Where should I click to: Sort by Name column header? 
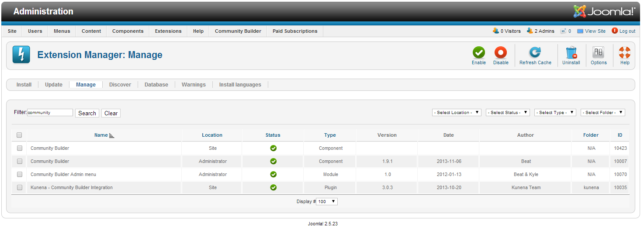pyautogui.click(x=101, y=135)
